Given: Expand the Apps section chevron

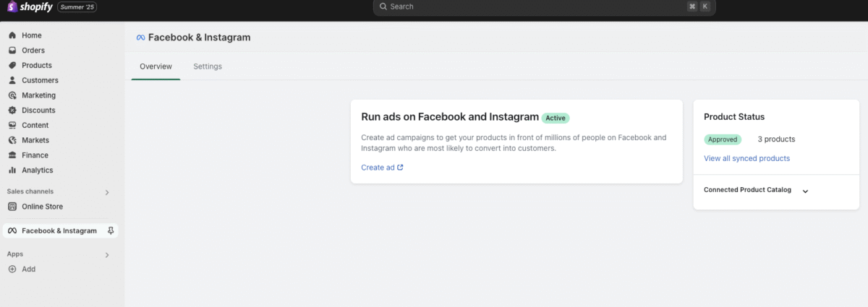Looking at the screenshot, I should click(x=107, y=255).
